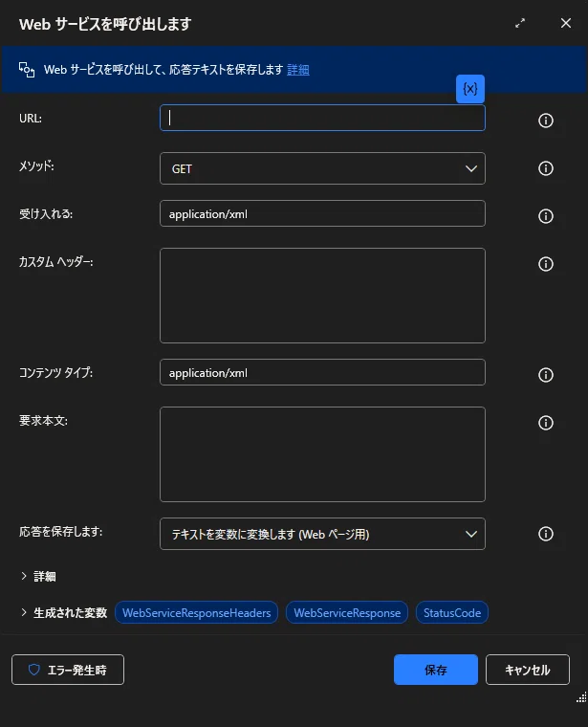
Task: Click the info icon next to 要求本文
Action: coord(545,423)
